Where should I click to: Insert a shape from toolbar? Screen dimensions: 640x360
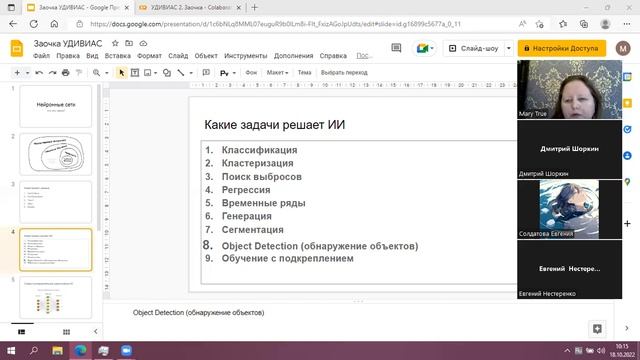167,73
